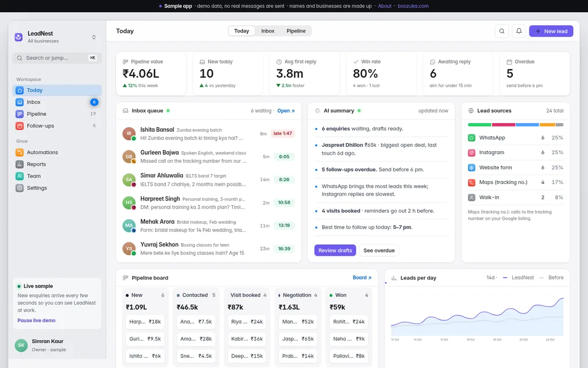This screenshot has height=368, width=588.
Task: Click the Settings gear icon in sidebar
Action: [20, 188]
